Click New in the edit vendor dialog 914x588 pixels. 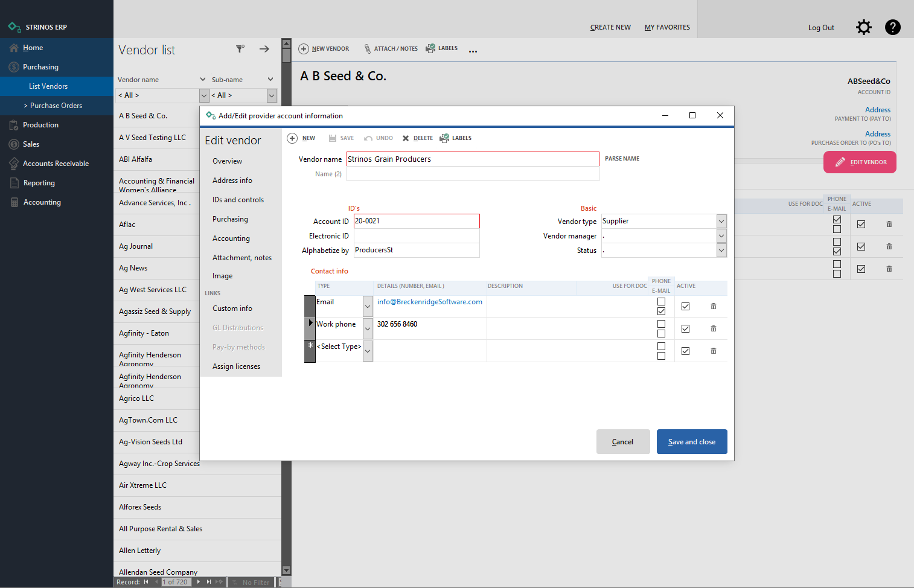coord(301,138)
